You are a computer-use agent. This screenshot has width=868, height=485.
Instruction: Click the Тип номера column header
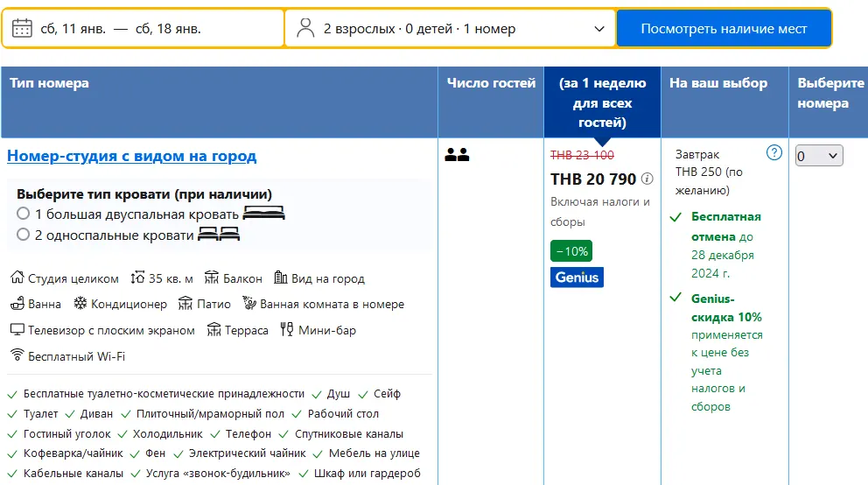coord(49,83)
